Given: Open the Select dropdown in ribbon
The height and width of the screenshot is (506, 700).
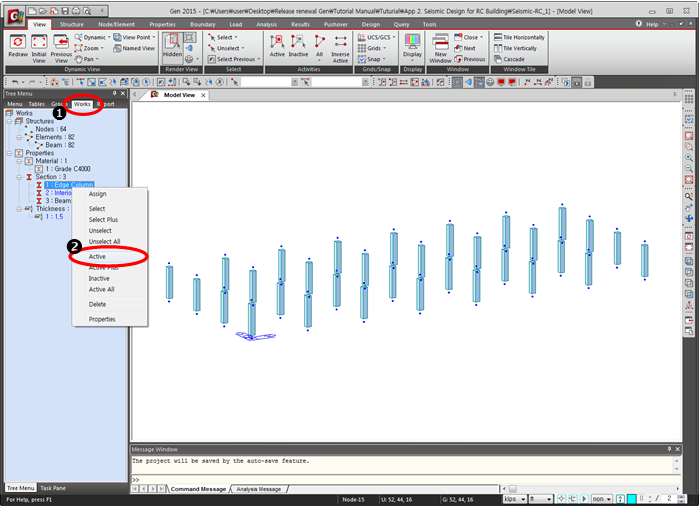Looking at the screenshot, I should point(223,38).
